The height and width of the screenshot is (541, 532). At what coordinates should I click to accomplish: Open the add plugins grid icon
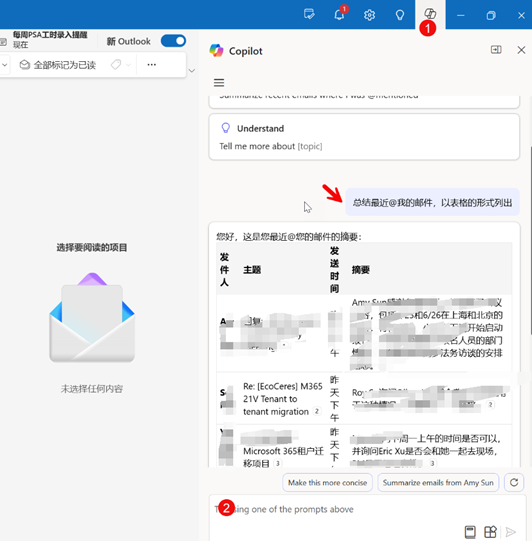coord(490,532)
